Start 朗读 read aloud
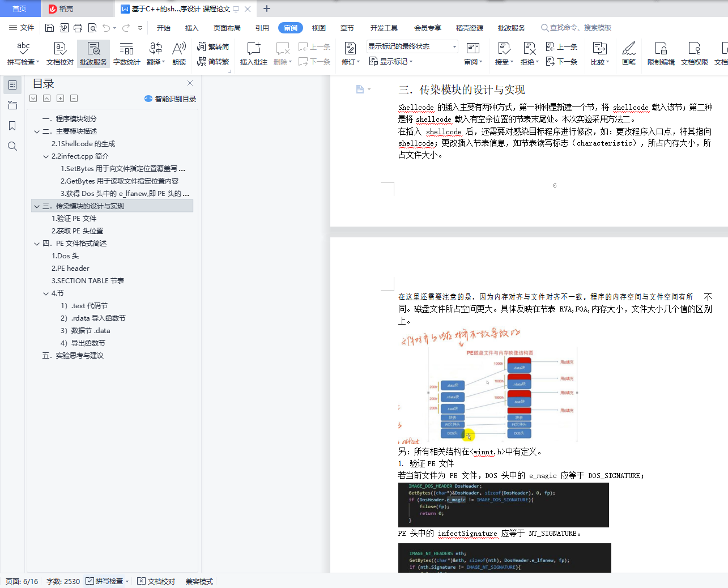The height and width of the screenshot is (588, 728). 179,54
